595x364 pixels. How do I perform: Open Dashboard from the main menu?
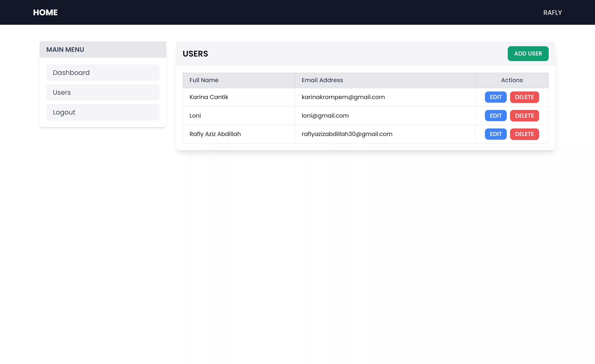pyautogui.click(x=103, y=73)
